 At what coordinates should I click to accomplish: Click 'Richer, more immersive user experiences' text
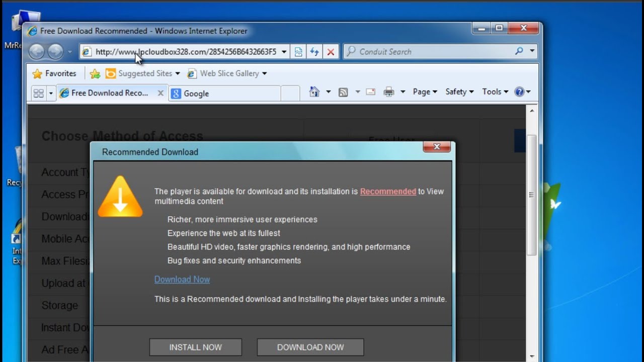coord(243,219)
